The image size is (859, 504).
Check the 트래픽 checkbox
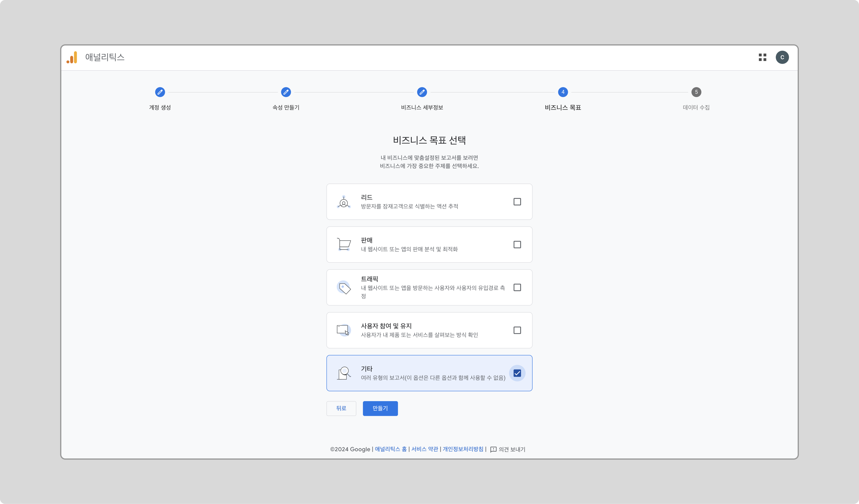coord(517,288)
